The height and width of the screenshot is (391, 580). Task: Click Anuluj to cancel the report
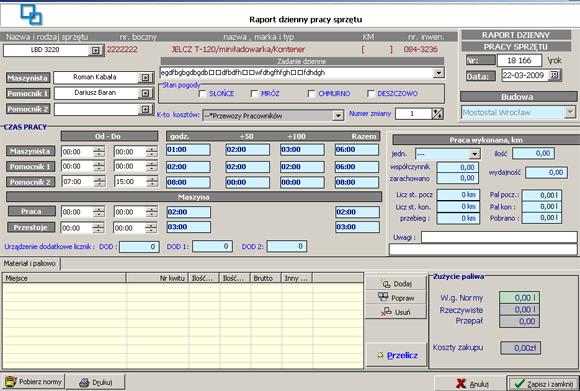coord(471,384)
